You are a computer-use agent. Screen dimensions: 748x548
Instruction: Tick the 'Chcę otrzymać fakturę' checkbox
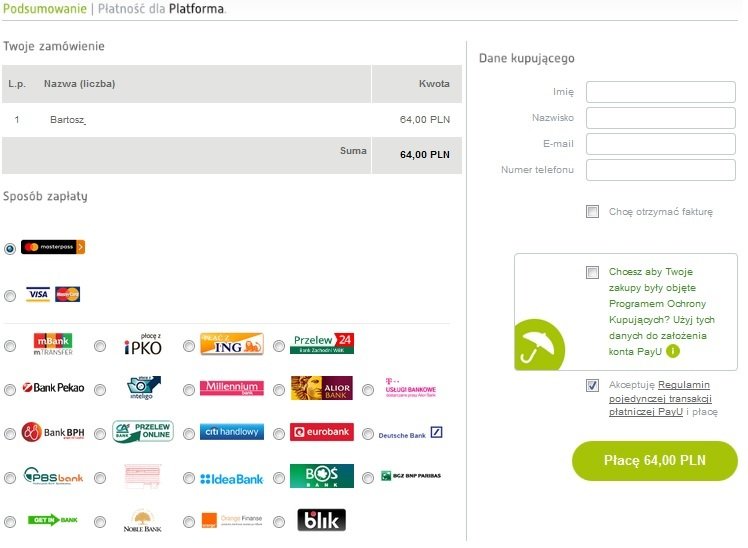coord(593,212)
